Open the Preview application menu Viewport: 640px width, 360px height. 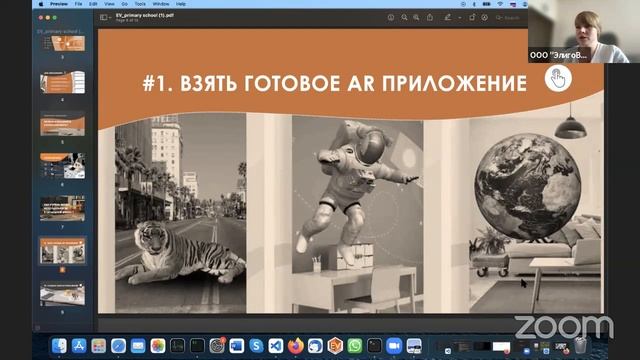pyautogui.click(x=59, y=4)
